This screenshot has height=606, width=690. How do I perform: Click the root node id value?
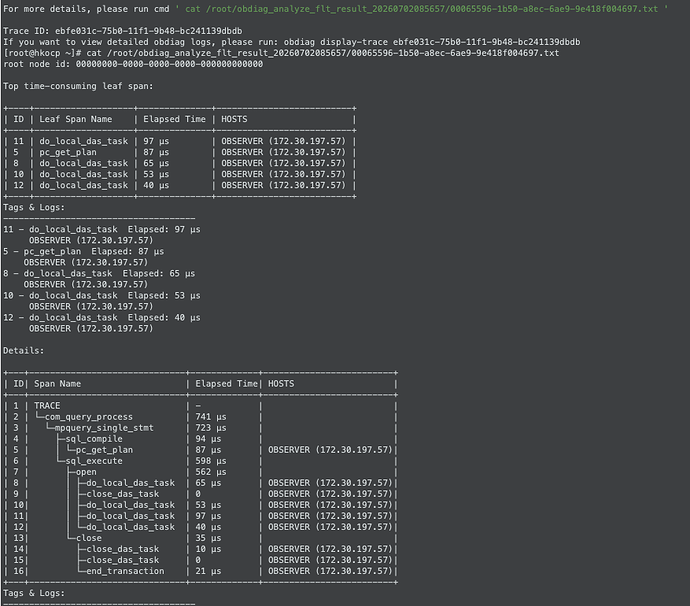coord(169,64)
